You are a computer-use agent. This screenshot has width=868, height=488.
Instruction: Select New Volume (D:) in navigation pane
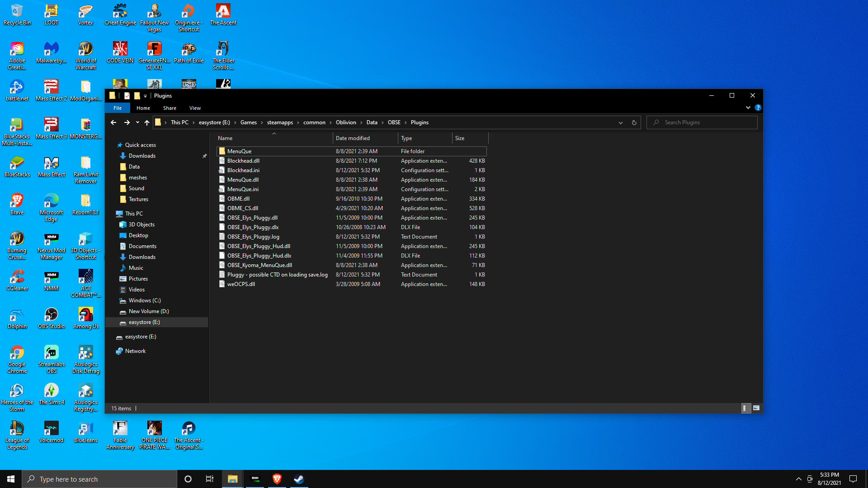(148, 311)
